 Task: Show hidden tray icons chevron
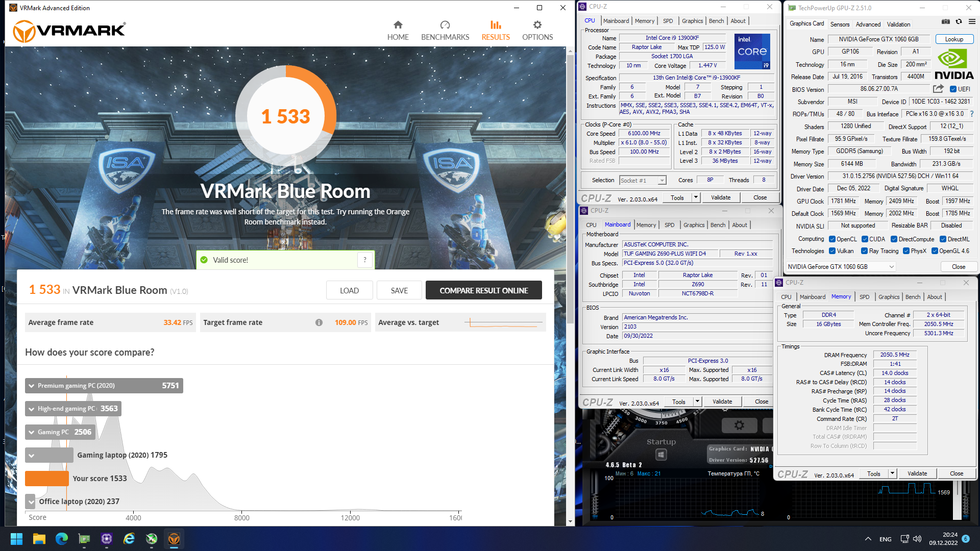(x=868, y=539)
